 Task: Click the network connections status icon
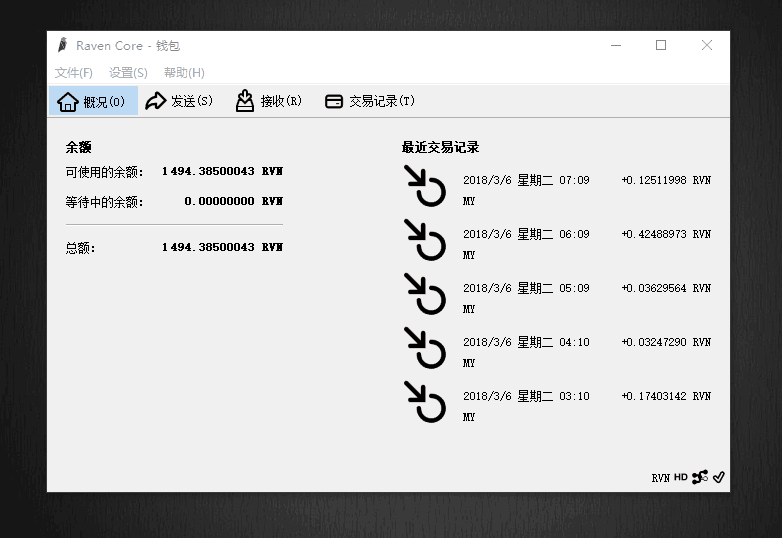[700, 477]
